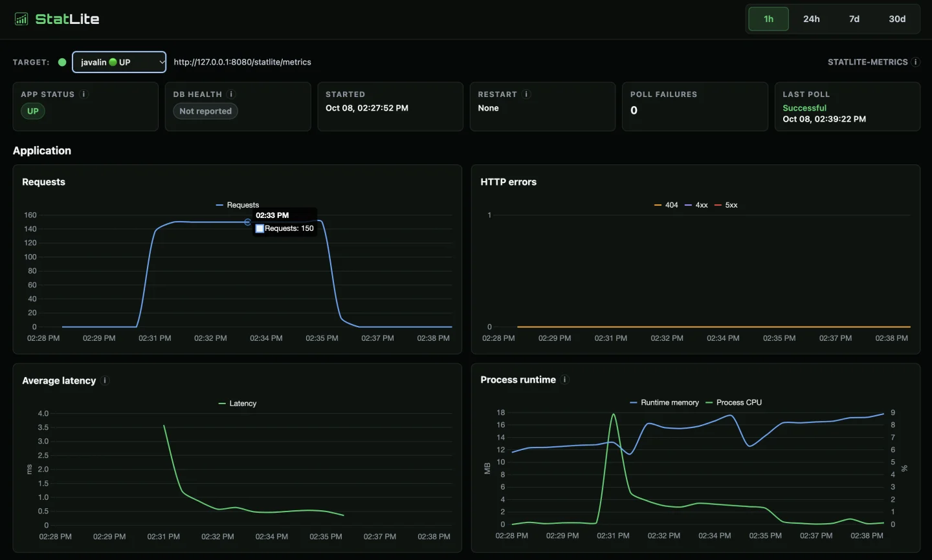Image resolution: width=932 pixels, height=560 pixels.
Task: Toggle the 4xx series legend
Action: pyautogui.click(x=696, y=205)
